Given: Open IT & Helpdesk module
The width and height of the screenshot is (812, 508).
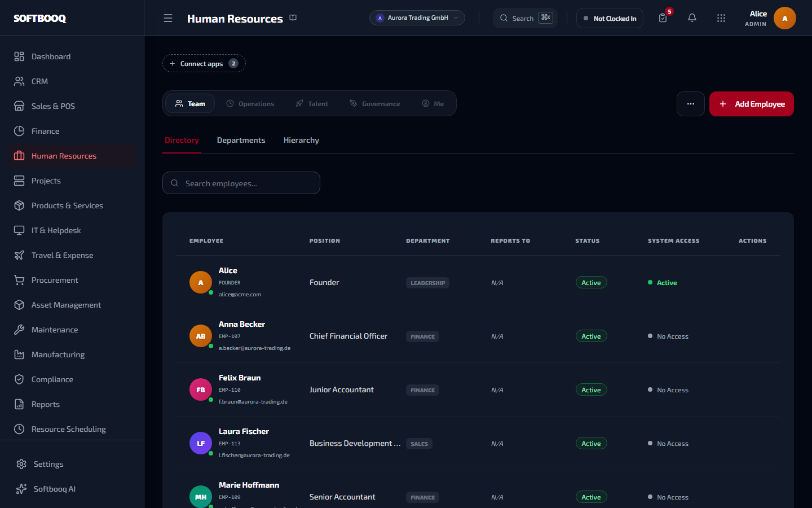Looking at the screenshot, I should pos(72,230).
